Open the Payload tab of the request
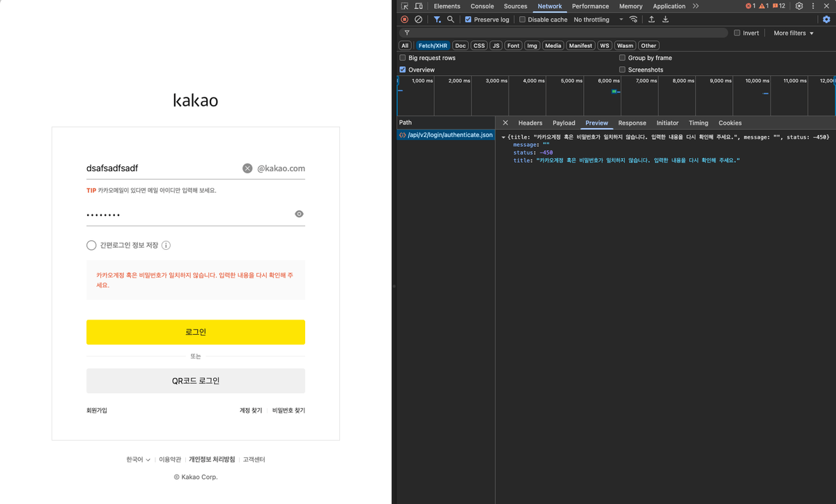The height and width of the screenshot is (504, 836). (x=564, y=123)
